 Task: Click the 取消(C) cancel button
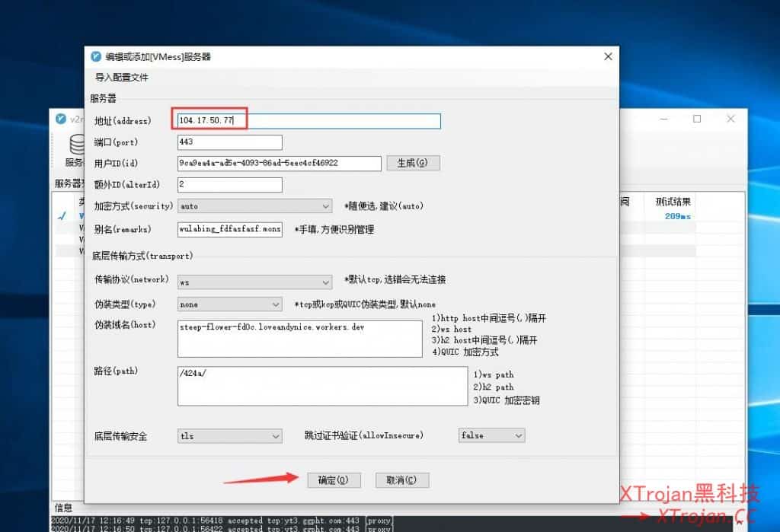(402, 479)
